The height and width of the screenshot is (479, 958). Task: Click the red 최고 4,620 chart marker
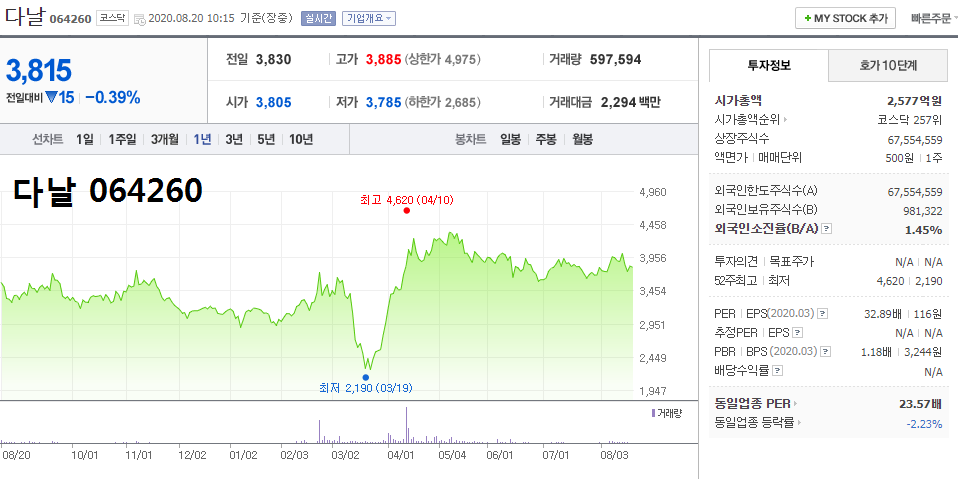(406, 210)
